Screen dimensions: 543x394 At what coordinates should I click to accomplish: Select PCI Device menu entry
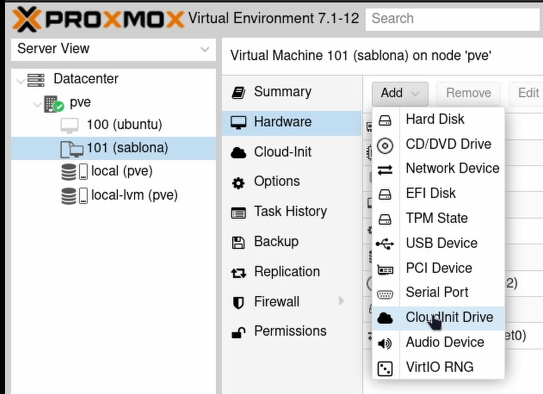438,269
